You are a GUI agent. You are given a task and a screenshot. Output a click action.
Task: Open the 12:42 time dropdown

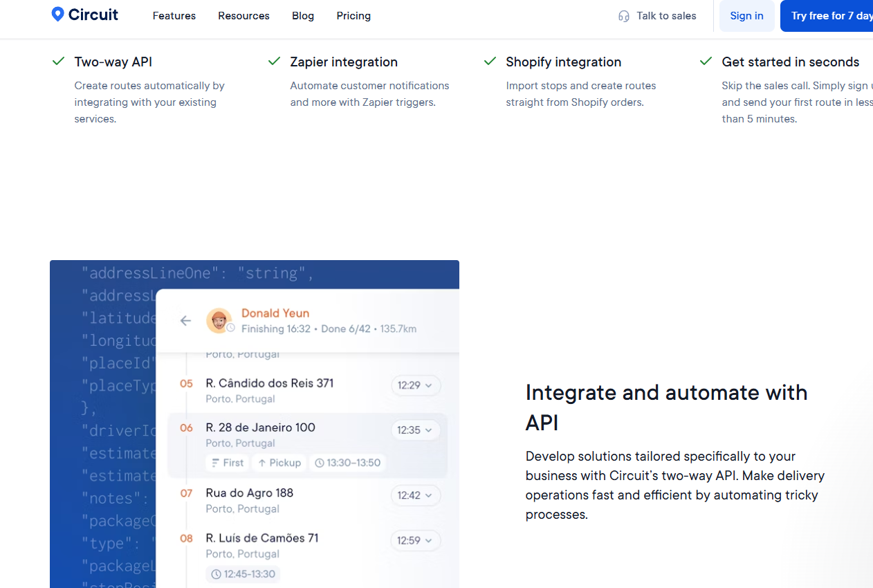(416, 495)
